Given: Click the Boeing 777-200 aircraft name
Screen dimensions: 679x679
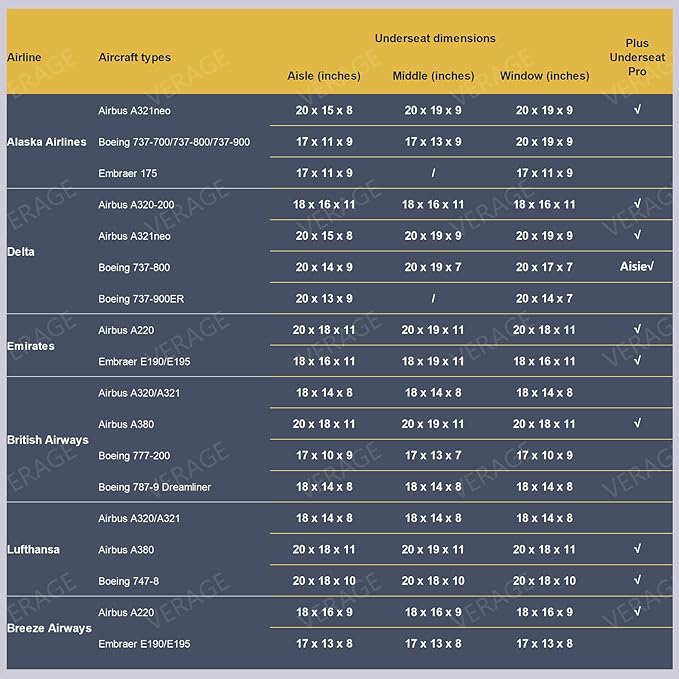Looking at the screenshot, I should 134,456.
